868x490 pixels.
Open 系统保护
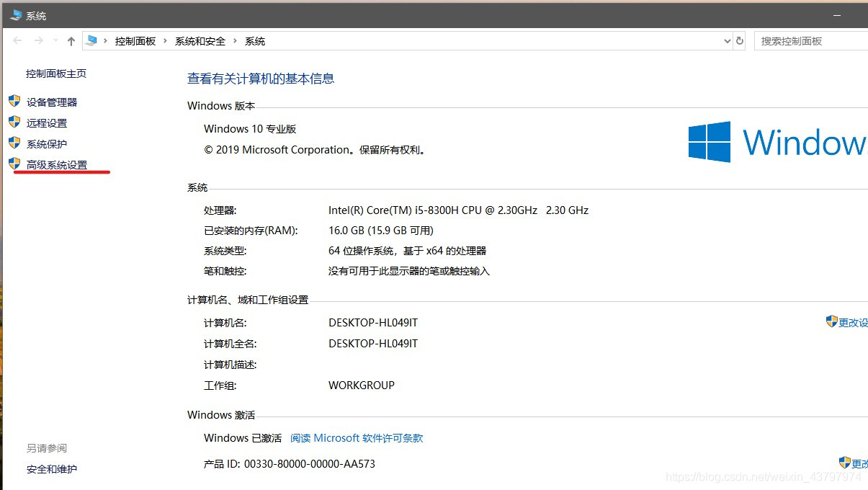coord(47,144)
